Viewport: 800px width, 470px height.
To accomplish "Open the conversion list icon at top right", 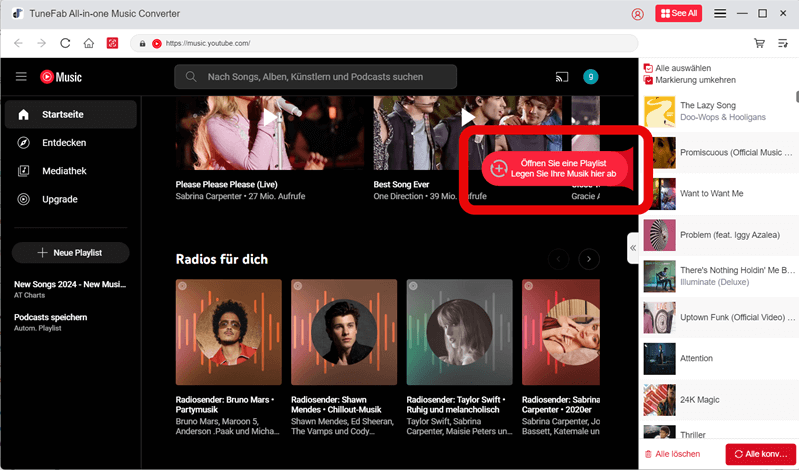I will pyautogui.click(x=783, y=43).
